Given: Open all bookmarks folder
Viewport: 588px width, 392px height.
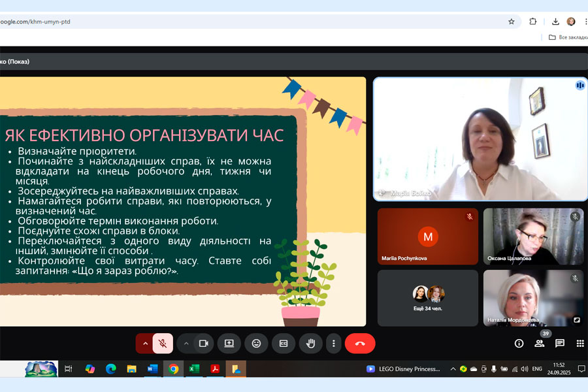Looking at the screenshot, I should point(568,37).
